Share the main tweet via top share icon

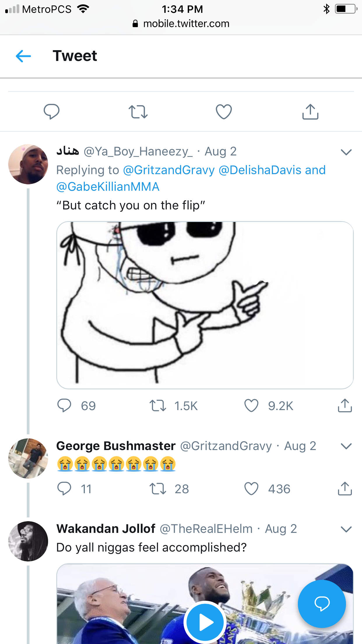[310, 112]
